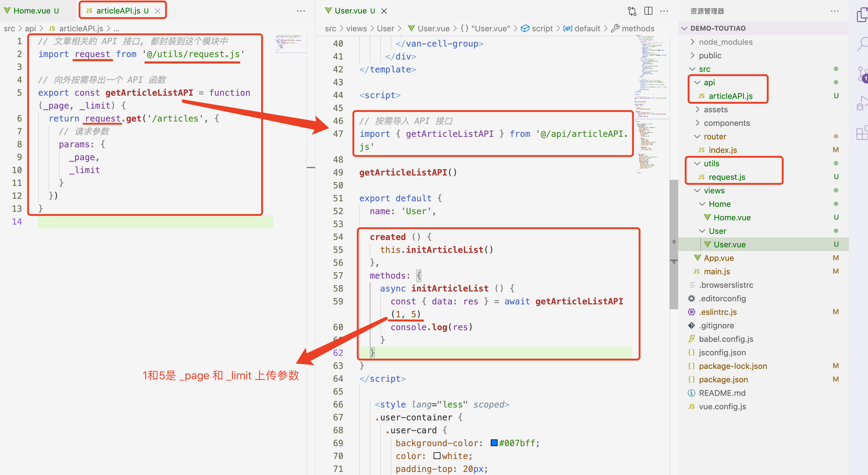The height and width of the screenshot is (475, 868).
Task: Open changes compare icon in right editor
Action: coord(632,11)
